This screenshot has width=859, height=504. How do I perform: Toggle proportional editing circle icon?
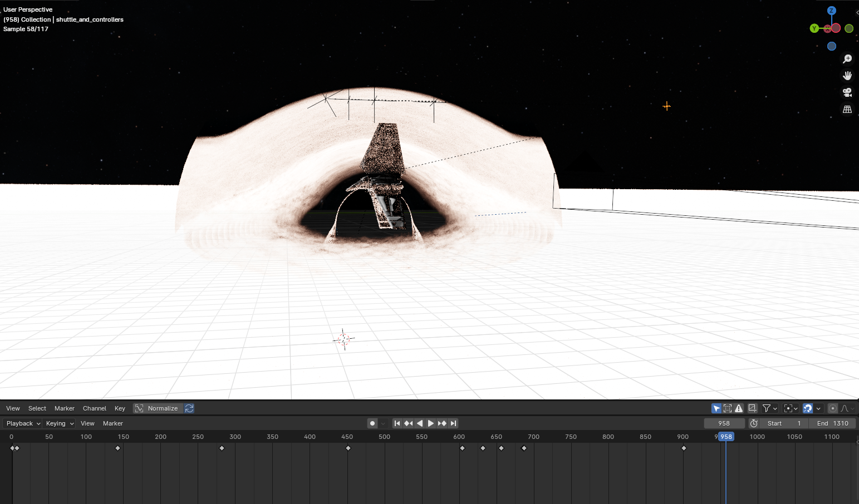click(833, 408)
